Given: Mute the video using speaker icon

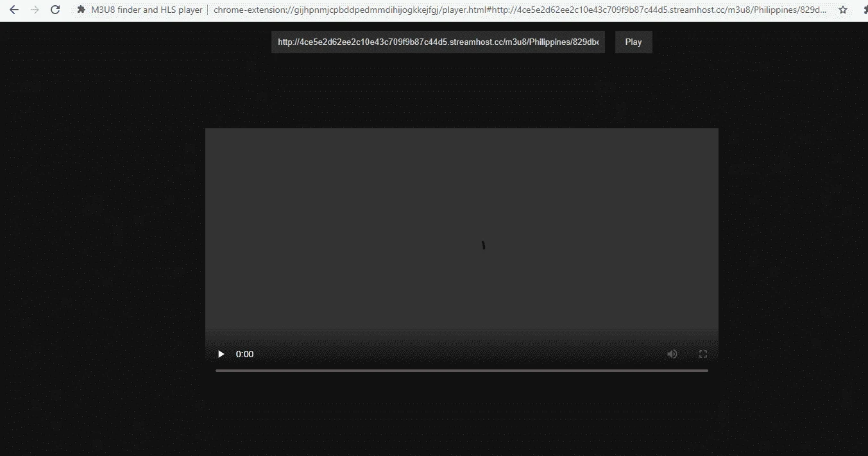Looking at the screenshot, I should point(672,354).
